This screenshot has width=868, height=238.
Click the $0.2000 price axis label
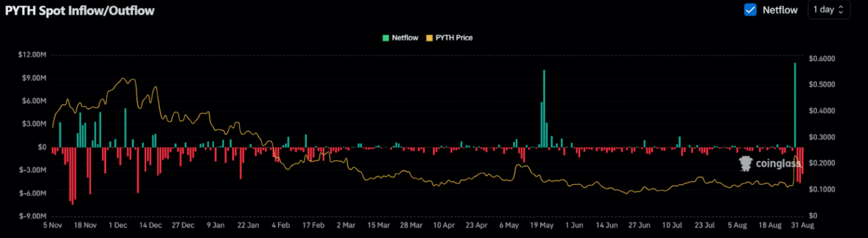822,163
